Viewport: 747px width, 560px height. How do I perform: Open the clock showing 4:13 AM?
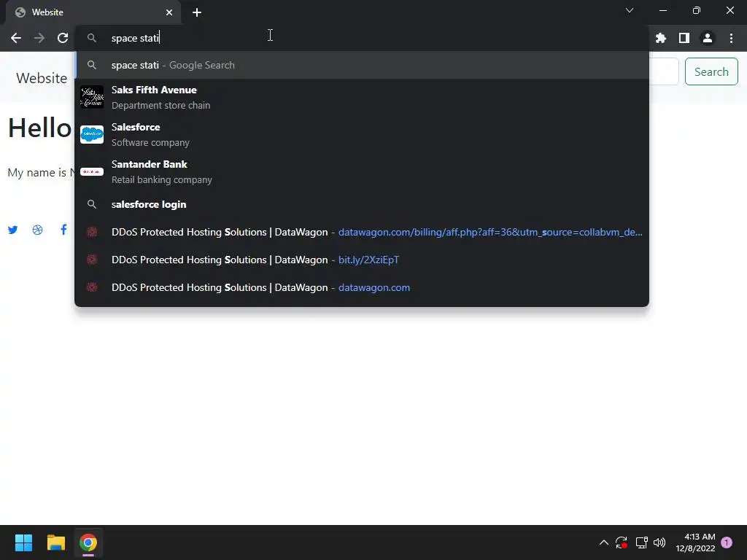[695, 542]
